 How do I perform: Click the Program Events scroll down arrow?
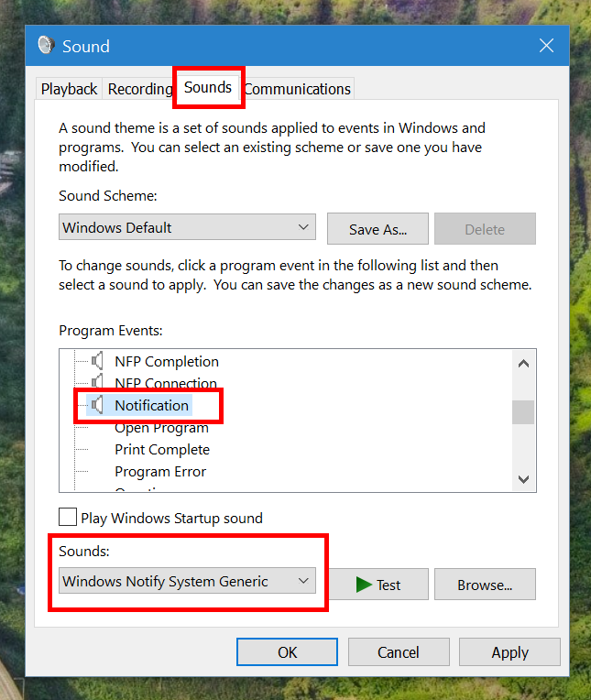(523, 479)
